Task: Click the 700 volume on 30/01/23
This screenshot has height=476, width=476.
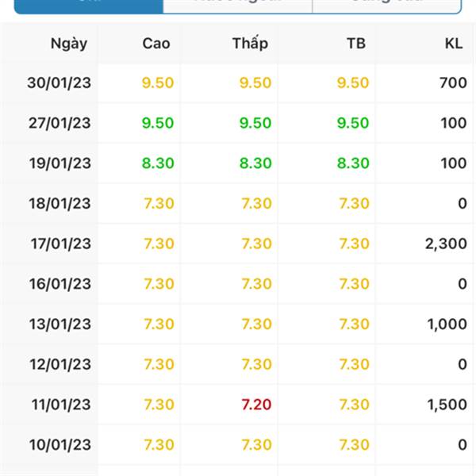Action: coord(453,83)
